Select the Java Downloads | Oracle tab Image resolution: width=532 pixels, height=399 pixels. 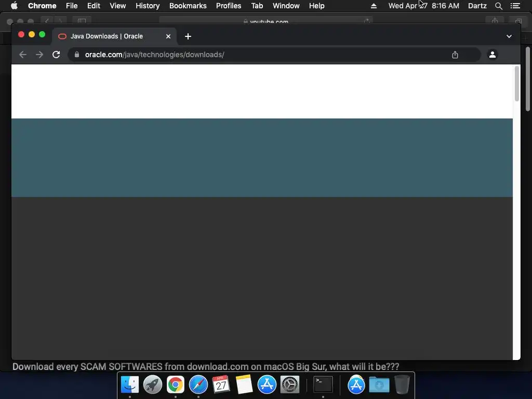[x=114, y=36]
